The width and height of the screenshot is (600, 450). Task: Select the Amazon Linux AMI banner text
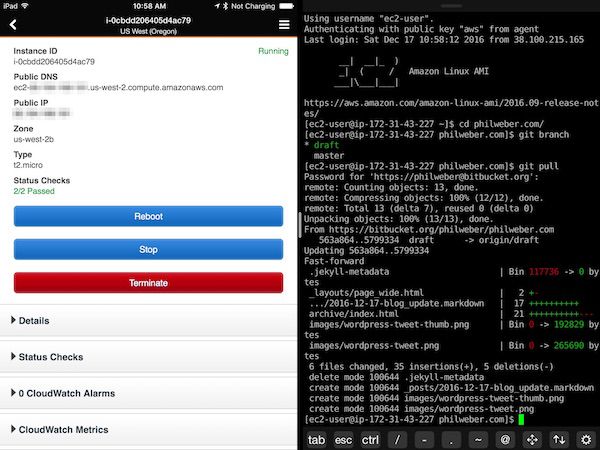pos(448,71)
